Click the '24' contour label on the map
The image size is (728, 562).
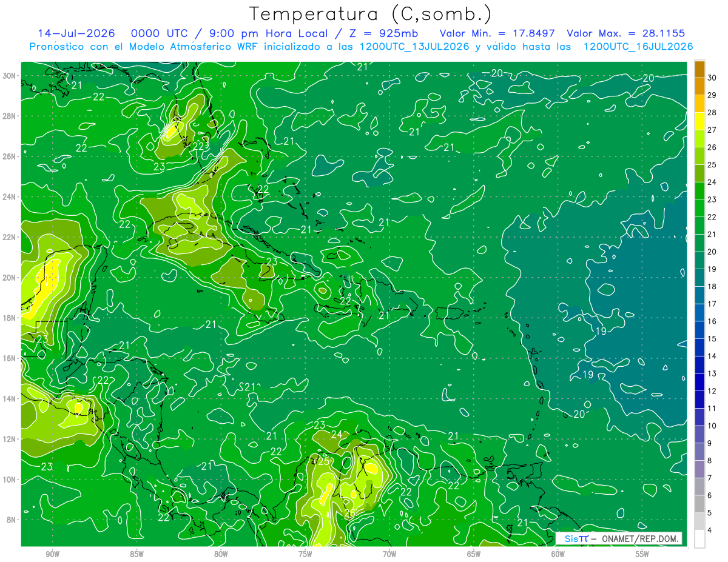337,434
